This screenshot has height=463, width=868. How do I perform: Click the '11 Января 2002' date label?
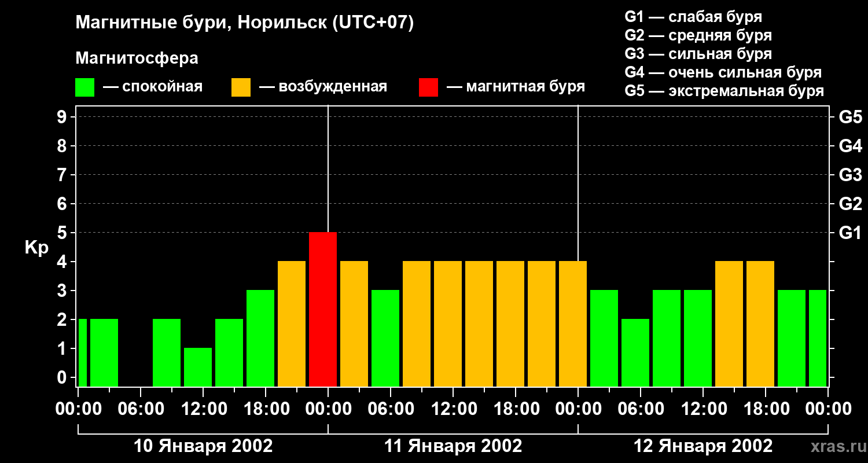coord(453,446)
